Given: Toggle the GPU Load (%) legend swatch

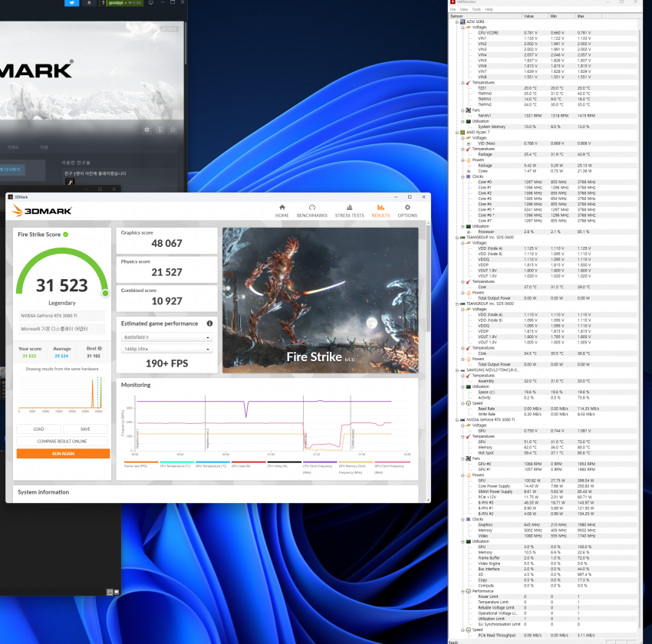Looking at the screenshot, I should [249, 462].
